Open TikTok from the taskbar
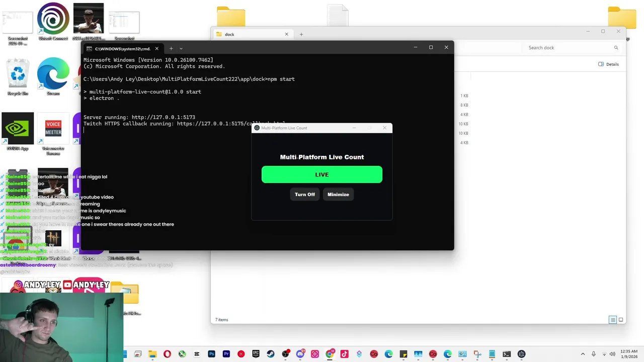This screenshot has width=644, height=362. tap(344, 354)
